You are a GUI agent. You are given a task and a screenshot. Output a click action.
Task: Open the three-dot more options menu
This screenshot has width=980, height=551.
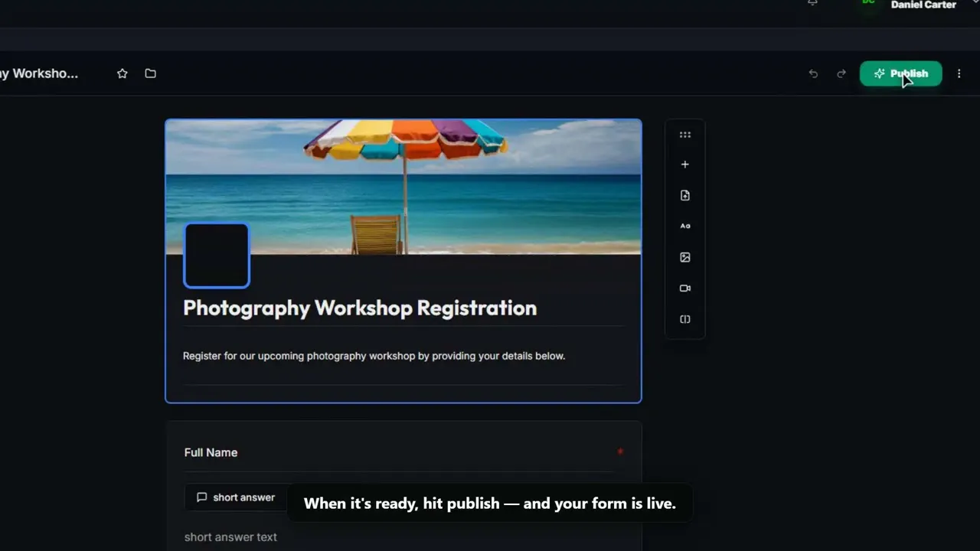(x=959, y=73)
